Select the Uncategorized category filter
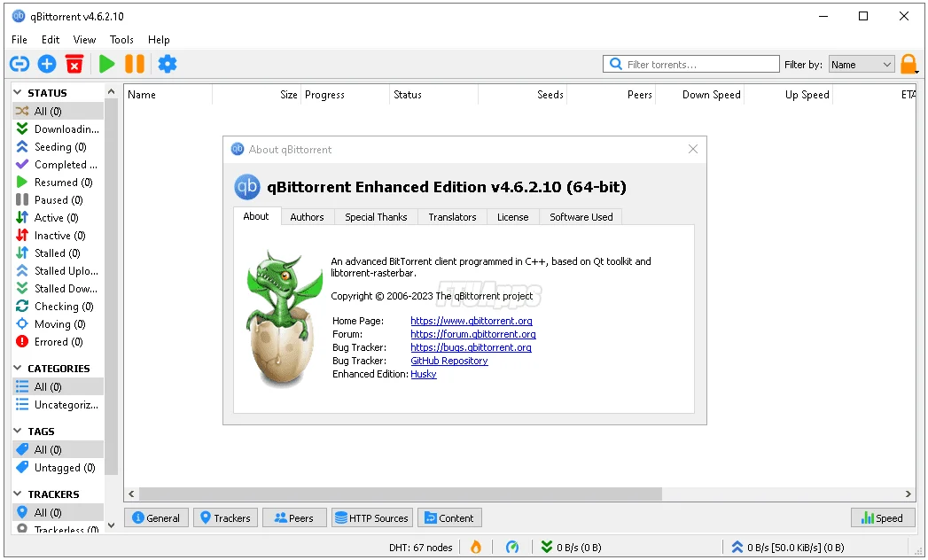 click(x=58, y=405)
